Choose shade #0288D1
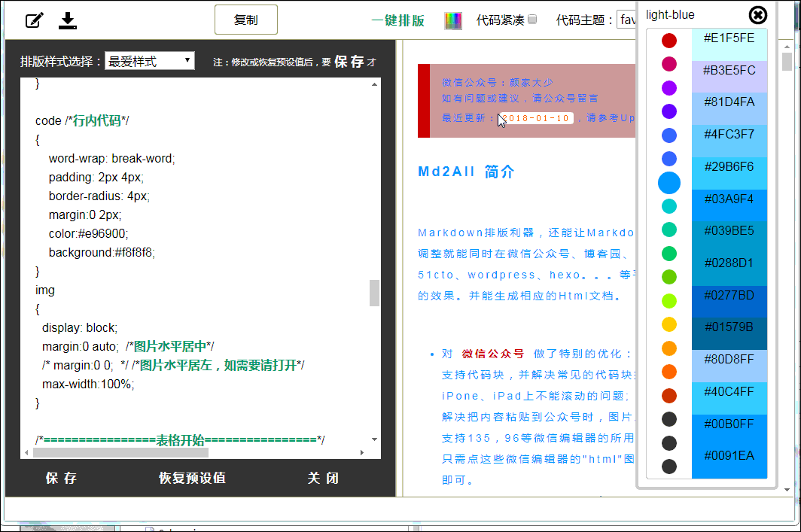Screen dimensions: 801x532 [x=729, y=269]
